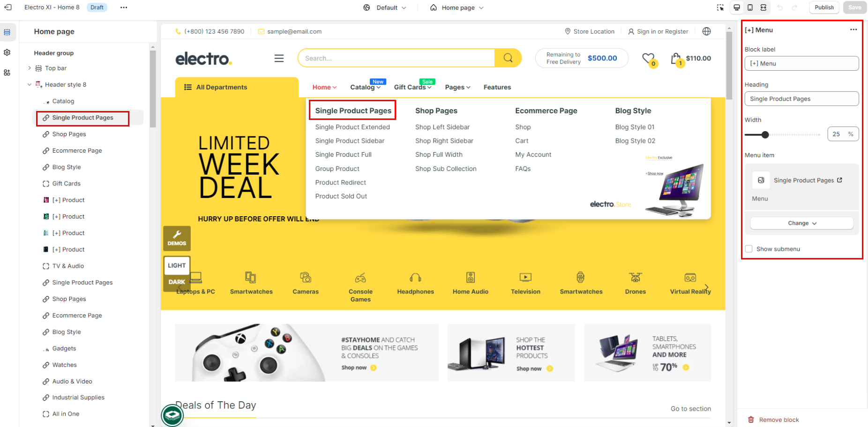Expand the Top bar section
Viewport: 868px width, 427px height.
pyautogui.click(x=30, y=68)
